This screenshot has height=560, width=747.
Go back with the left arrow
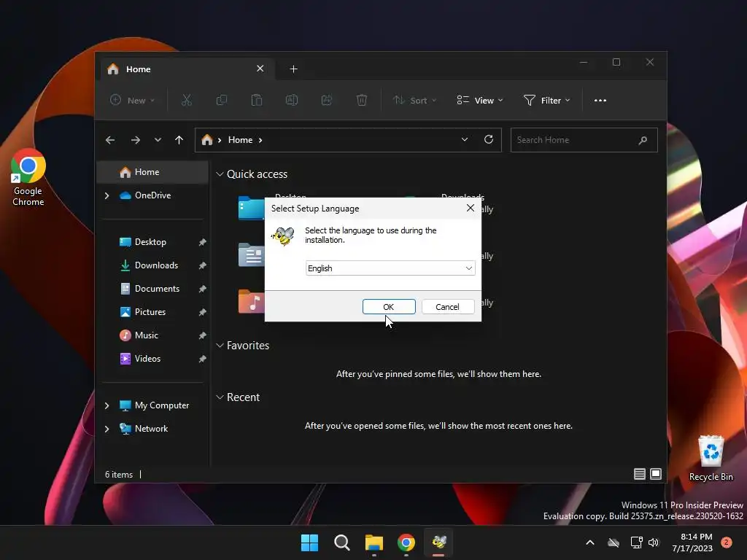[x=110, y=140]
